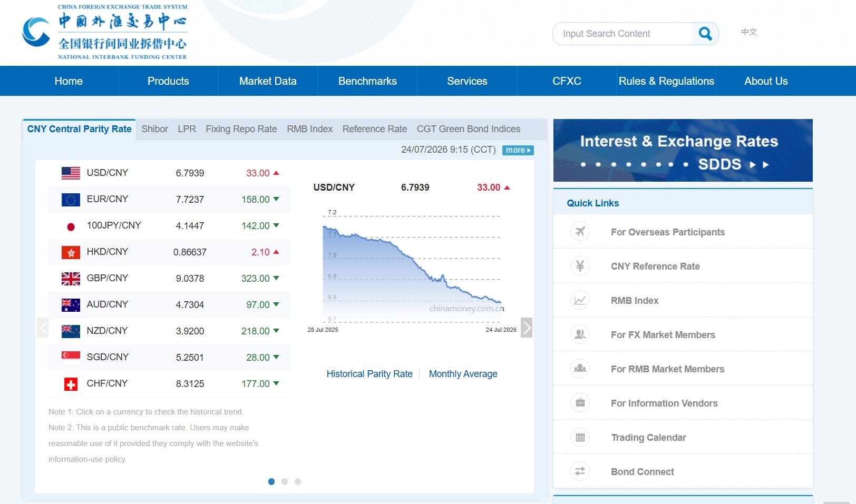Select the second carousel pagination dot
856x504 pixels.
(285, 481)
